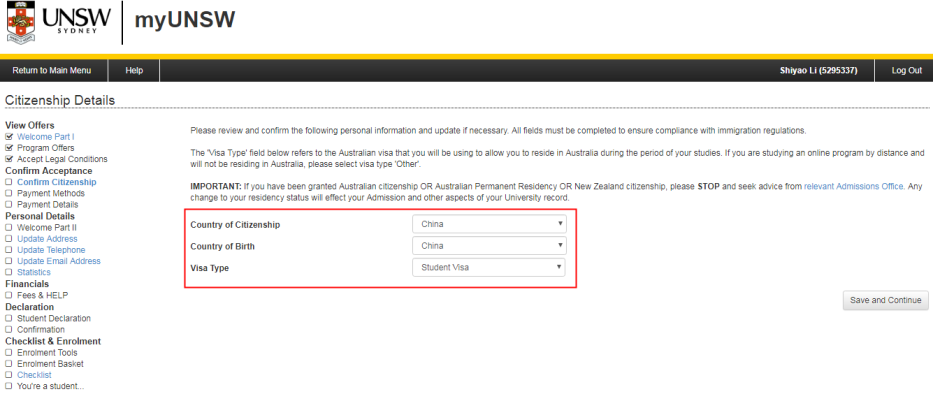Click Program Offers sidebar text
The width and height of the screenshot is (933, 401).
coord(46,148)
